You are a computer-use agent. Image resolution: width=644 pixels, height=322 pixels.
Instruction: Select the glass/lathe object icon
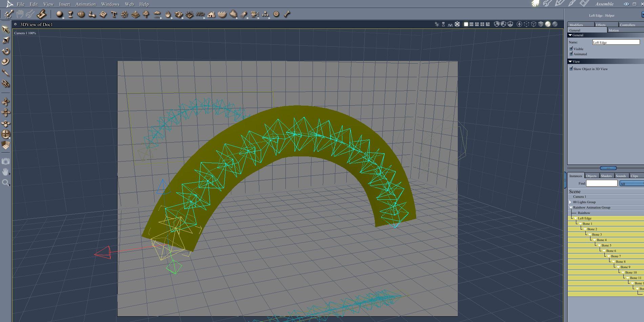[70, 14]
